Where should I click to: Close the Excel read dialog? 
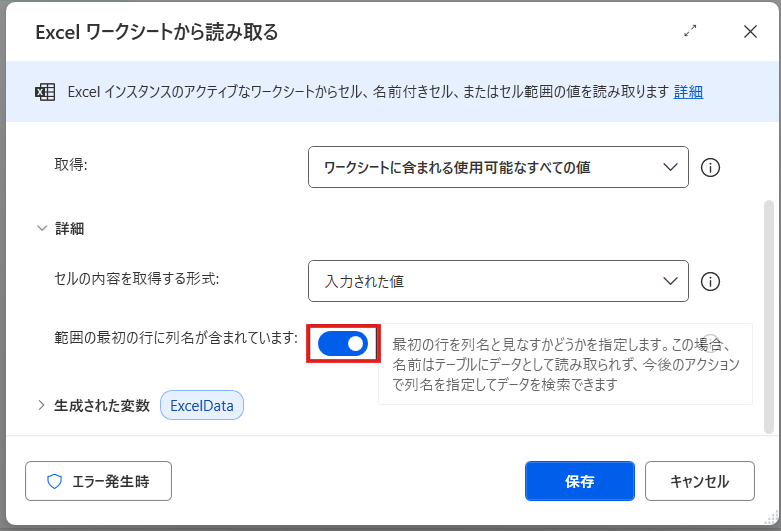pyautogui.click(x=750, y=31)
